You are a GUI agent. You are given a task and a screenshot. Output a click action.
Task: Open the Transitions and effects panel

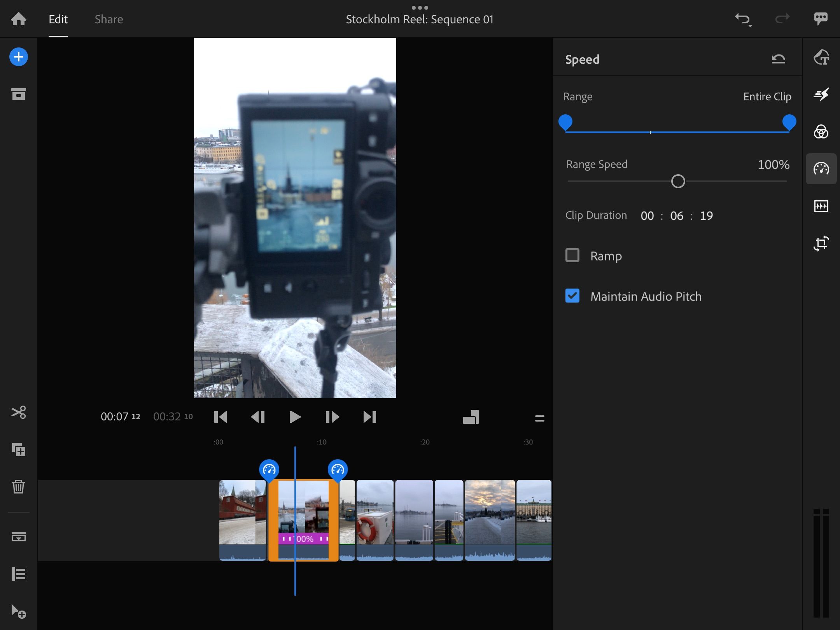point(821,94)
